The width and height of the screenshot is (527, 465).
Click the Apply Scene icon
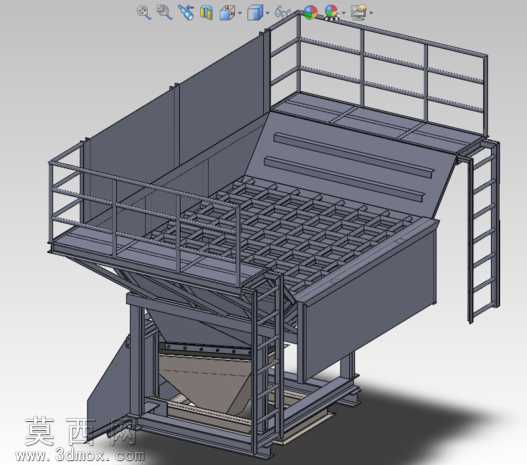tap(331, 12)
